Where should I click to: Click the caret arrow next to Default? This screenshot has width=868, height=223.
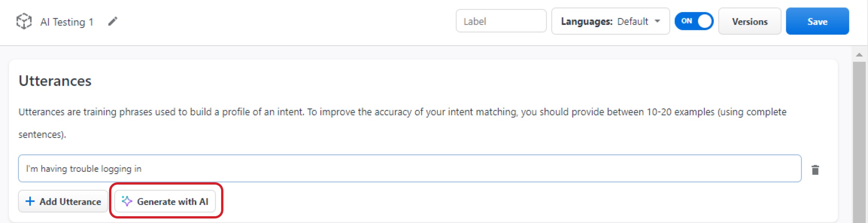(657, 21)
